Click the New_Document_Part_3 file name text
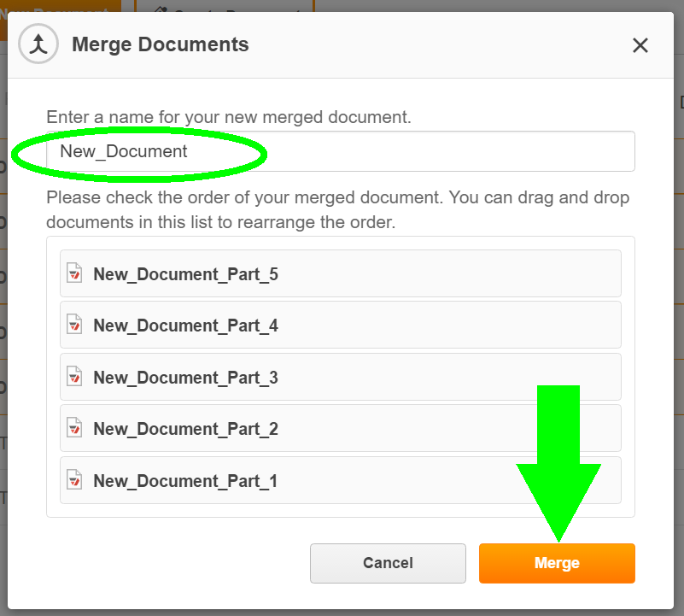The height and width of the screenshot is (616, 684). pyautogui.click(x=186, y=378)
